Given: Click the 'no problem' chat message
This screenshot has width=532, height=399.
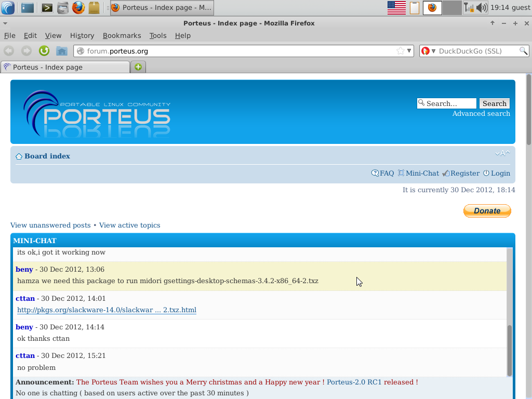Looking at the screenshot, I should click(36, 368).
